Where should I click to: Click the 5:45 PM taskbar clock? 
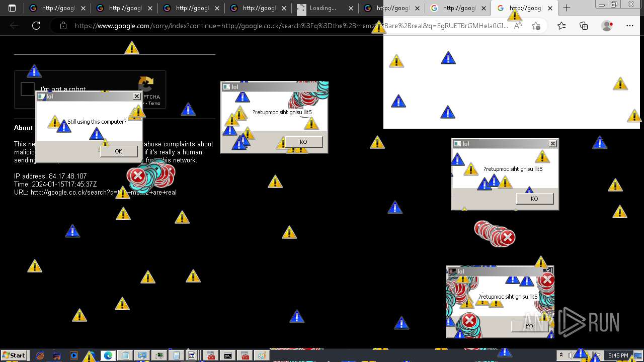pyautogui.click(x=618, y=355)
